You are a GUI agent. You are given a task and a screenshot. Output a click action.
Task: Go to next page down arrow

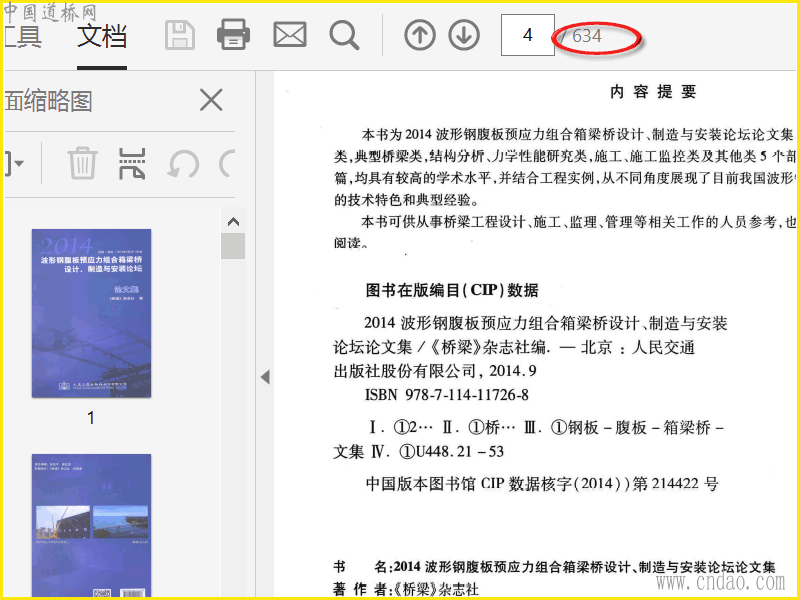[464, 35]
